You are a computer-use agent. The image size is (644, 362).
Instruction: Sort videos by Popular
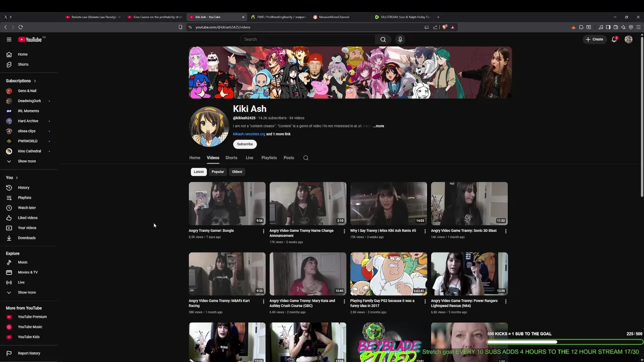pyautogui.click(x=218, y=172)
